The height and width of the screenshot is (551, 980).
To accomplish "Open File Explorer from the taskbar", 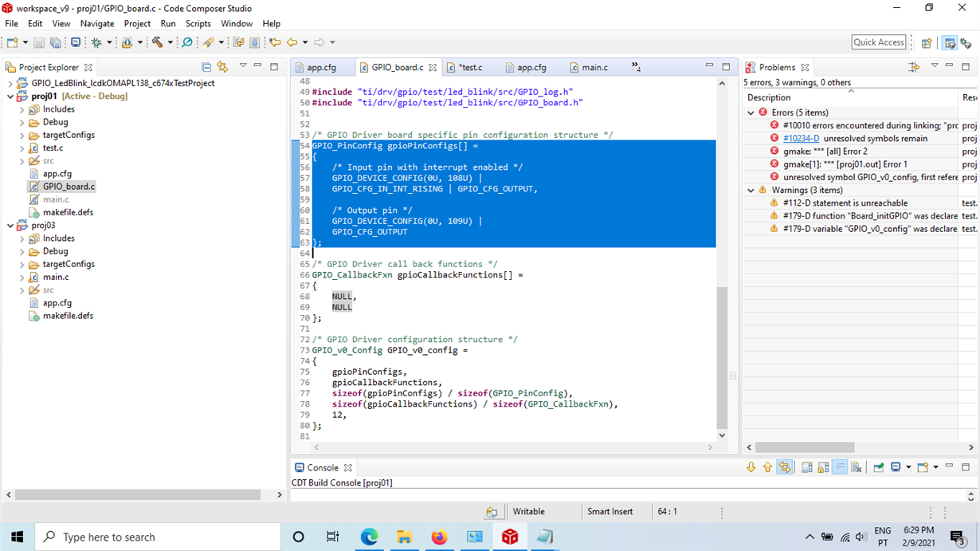I will click(404, 537).
